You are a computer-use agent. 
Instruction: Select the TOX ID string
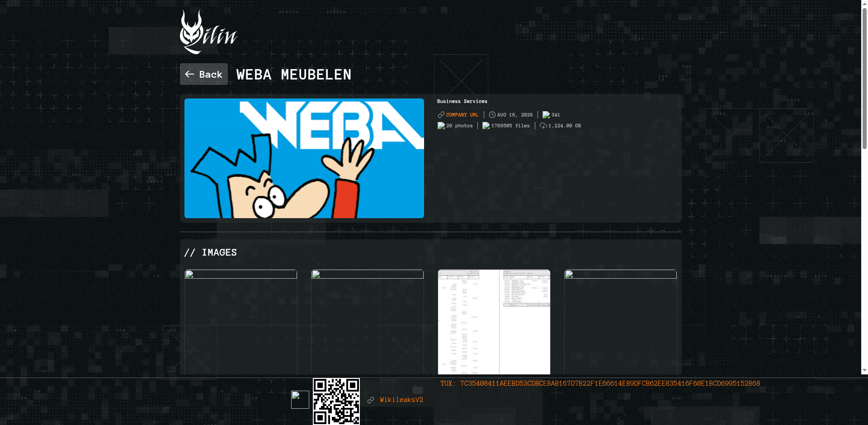pos(610,383)
